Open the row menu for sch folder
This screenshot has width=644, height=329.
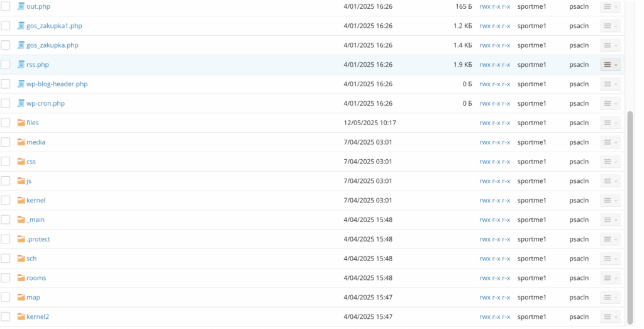tap(610, 259)
